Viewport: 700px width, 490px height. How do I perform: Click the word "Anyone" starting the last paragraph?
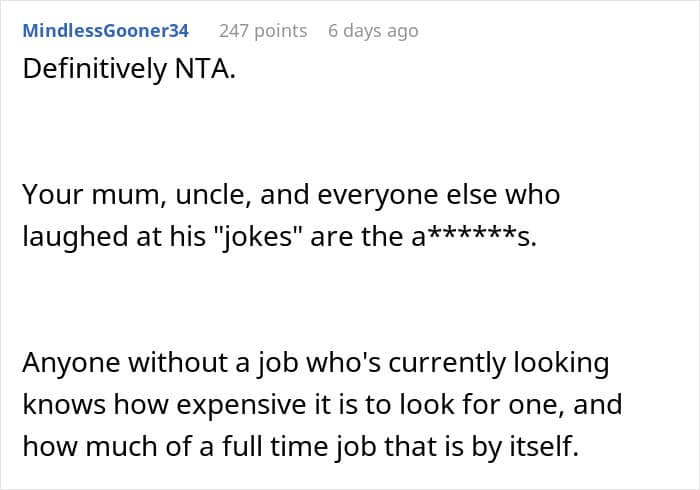point(71,362)
